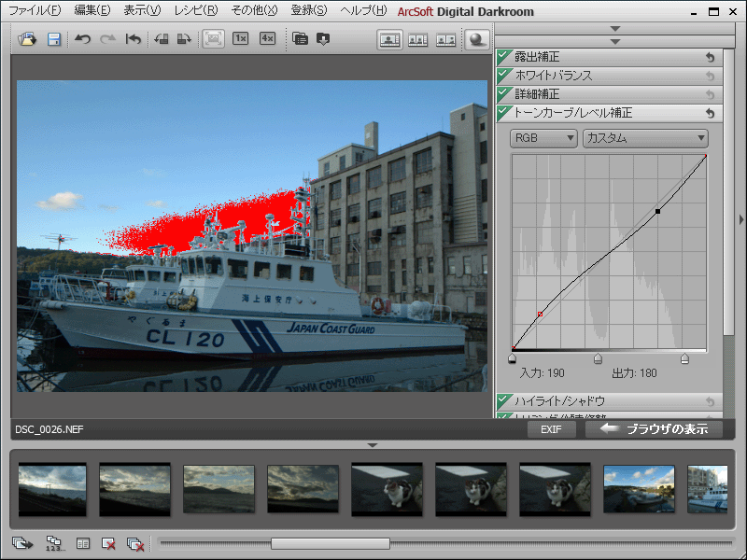Click the filmstrip horizontal scrollbar thumb

331,543
